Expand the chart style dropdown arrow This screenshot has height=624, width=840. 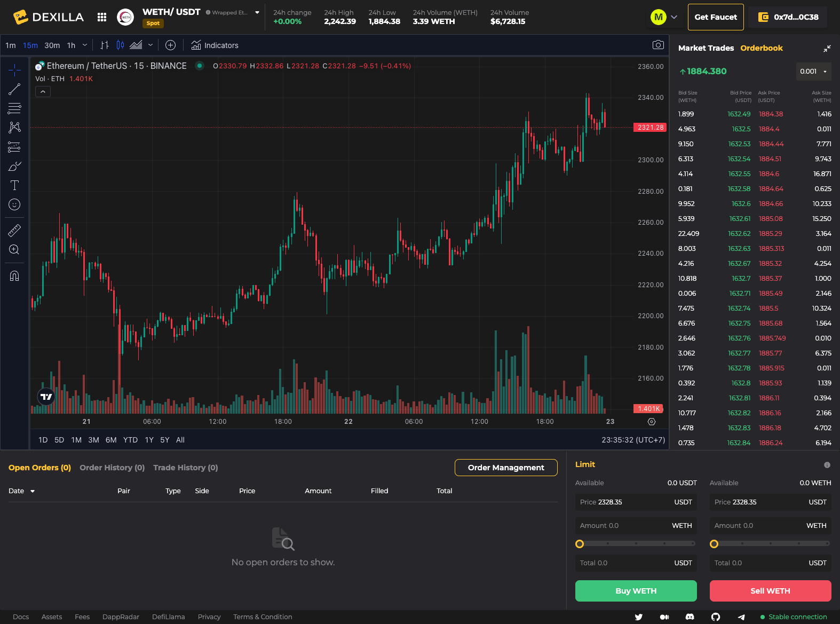click(x=150, y=45)
